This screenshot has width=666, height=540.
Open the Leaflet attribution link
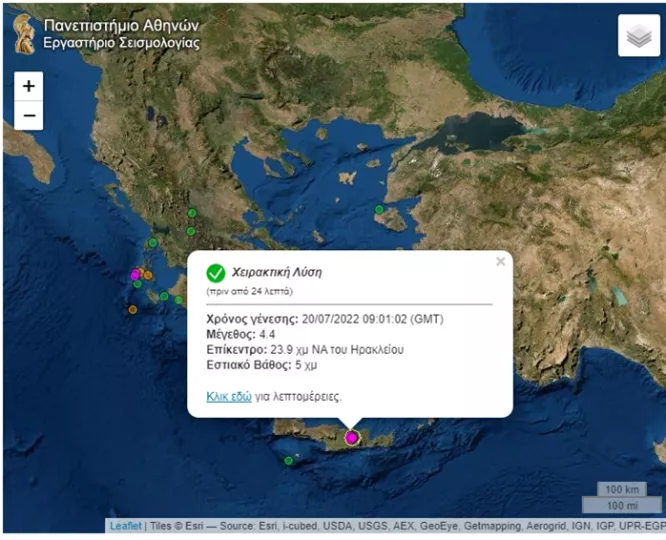click(x=125, y=526)
